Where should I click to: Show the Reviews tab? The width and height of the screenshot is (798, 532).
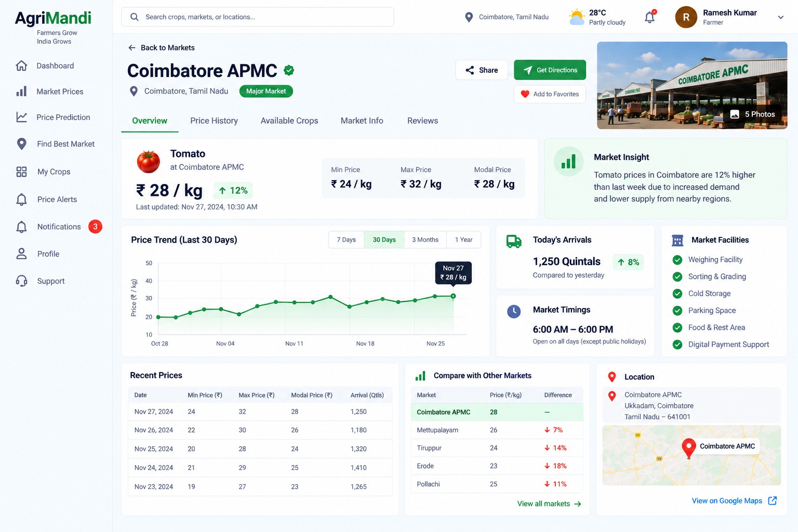pos(422,121)
